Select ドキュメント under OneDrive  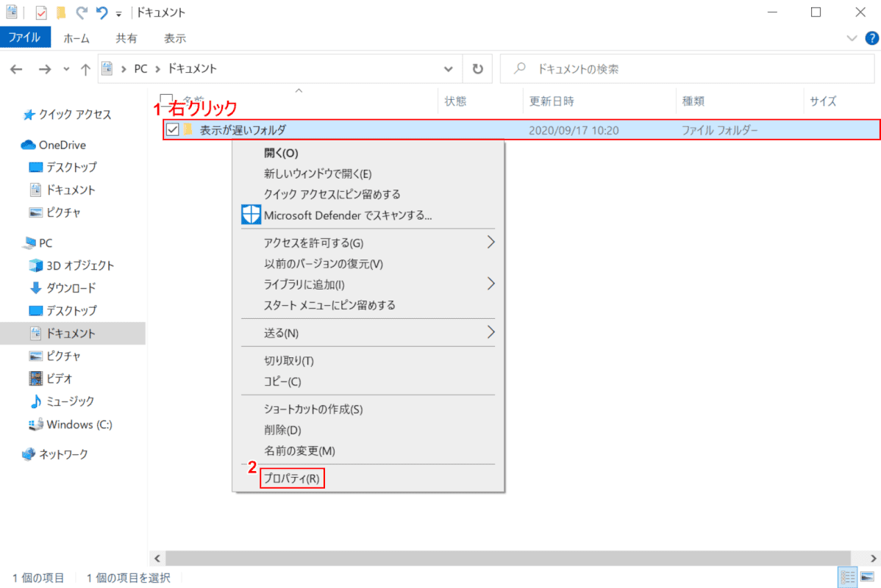click(63, 190)
